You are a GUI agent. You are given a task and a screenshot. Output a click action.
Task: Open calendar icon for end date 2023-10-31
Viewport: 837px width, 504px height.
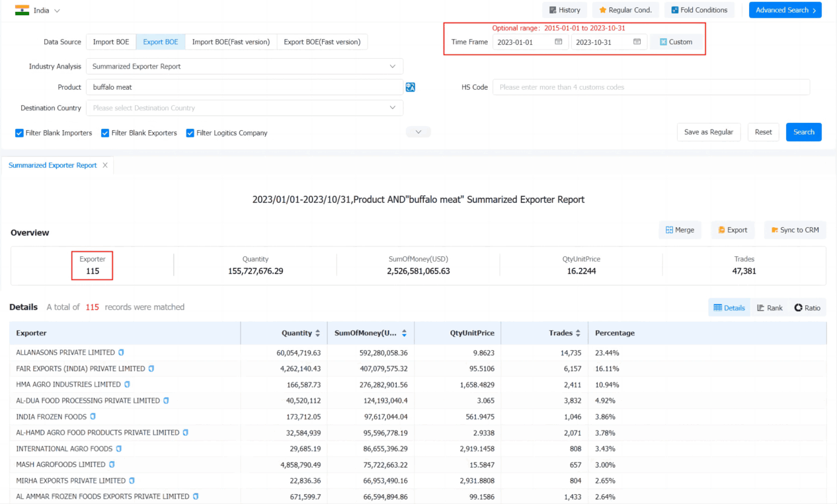pyautogui.click(x=637, y=42)
